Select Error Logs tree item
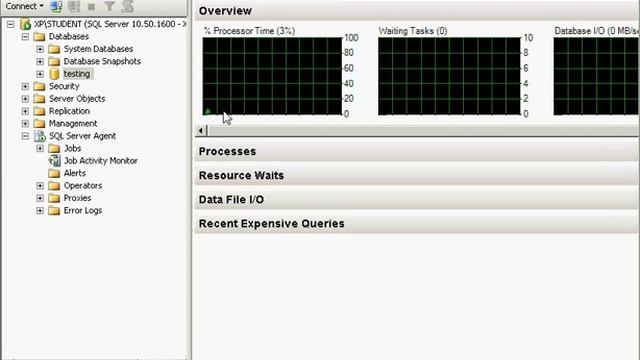The height and width of the screenshot is (360, 640). pos(83,211)
